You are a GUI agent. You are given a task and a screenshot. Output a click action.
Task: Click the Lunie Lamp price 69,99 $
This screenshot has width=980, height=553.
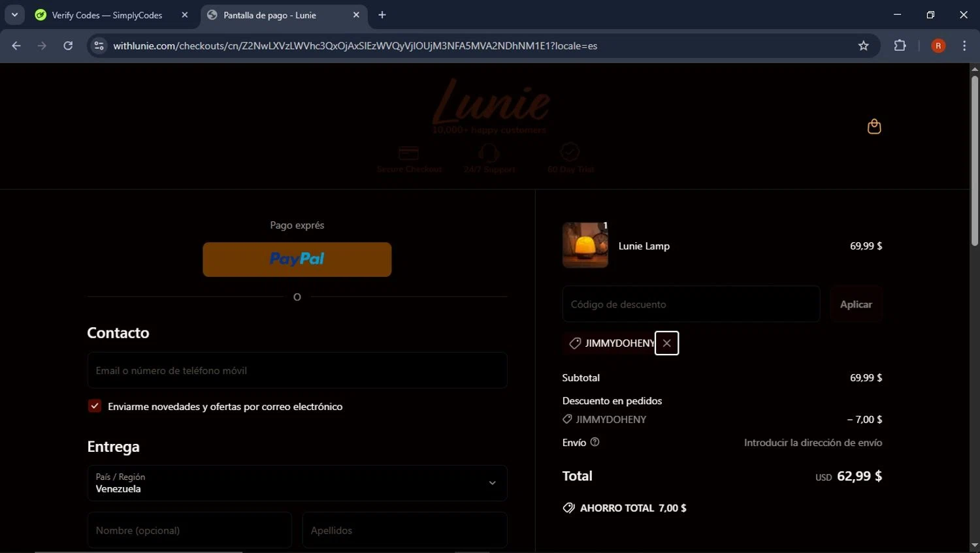pos(866,246)
